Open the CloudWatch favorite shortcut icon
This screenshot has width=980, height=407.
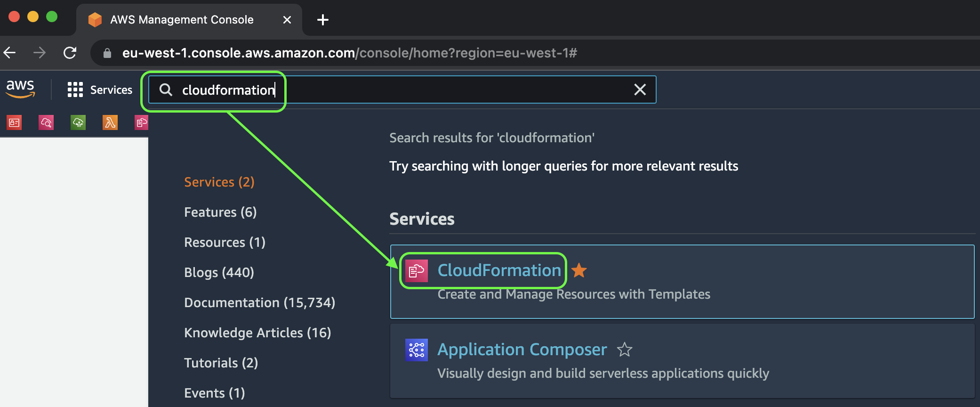coord(46,123)
